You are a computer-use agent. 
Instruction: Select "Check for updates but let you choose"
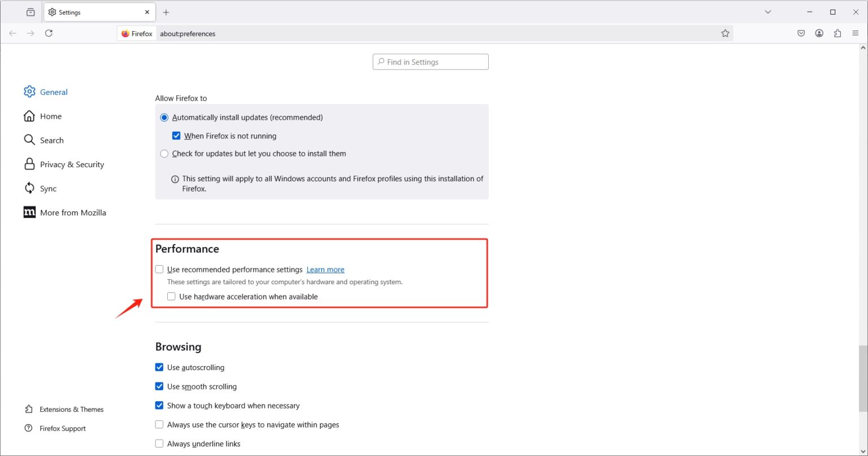(x=164, y=153)
